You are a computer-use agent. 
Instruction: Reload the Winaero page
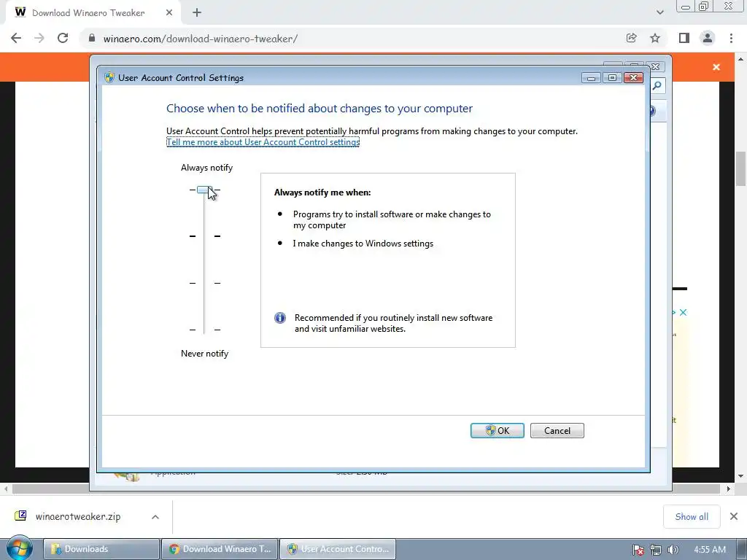tap(63, 38)
